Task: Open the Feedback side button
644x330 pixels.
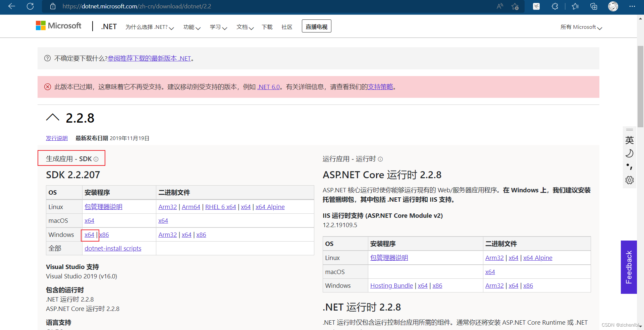Action: pyautogui.click(x=629, y=267)
